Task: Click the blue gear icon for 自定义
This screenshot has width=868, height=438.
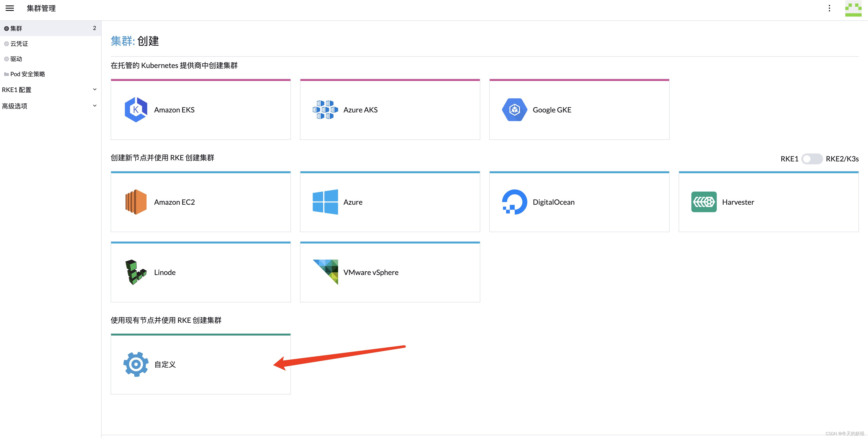Action: pyautogui.click(x=136, y=364)
